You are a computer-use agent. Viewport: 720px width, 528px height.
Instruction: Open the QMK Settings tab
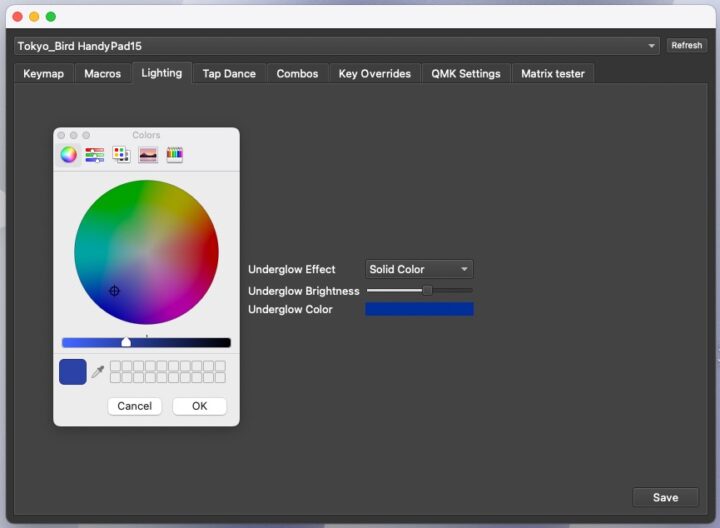(467, 74)
